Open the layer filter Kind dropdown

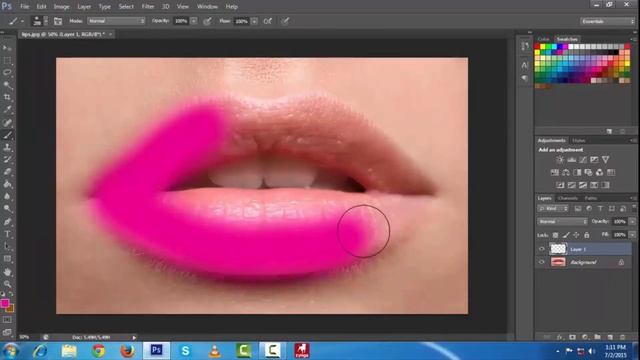click(553, 209)
